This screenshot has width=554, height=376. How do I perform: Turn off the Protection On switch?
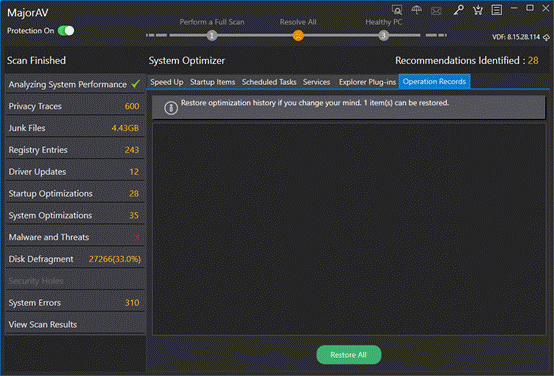pos(66,31)
